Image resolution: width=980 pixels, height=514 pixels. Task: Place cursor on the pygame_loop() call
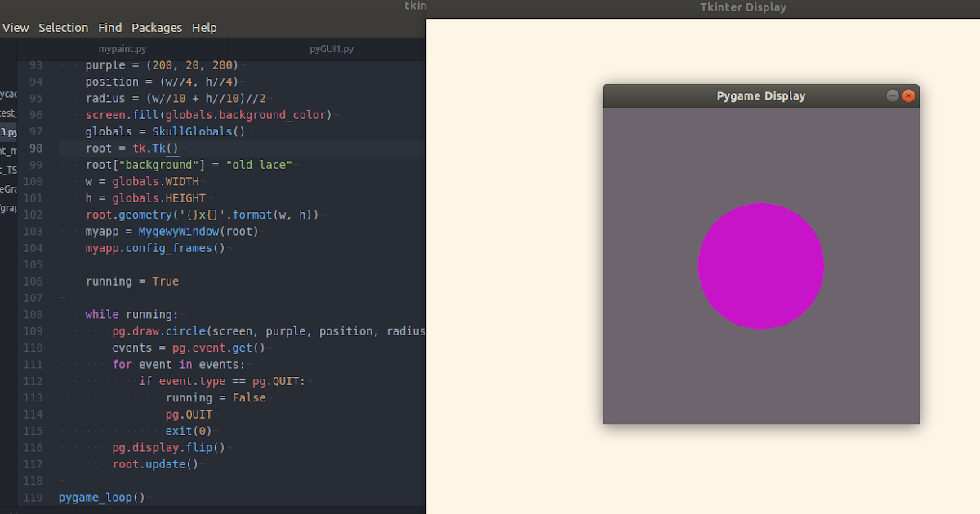coord(100,497)
